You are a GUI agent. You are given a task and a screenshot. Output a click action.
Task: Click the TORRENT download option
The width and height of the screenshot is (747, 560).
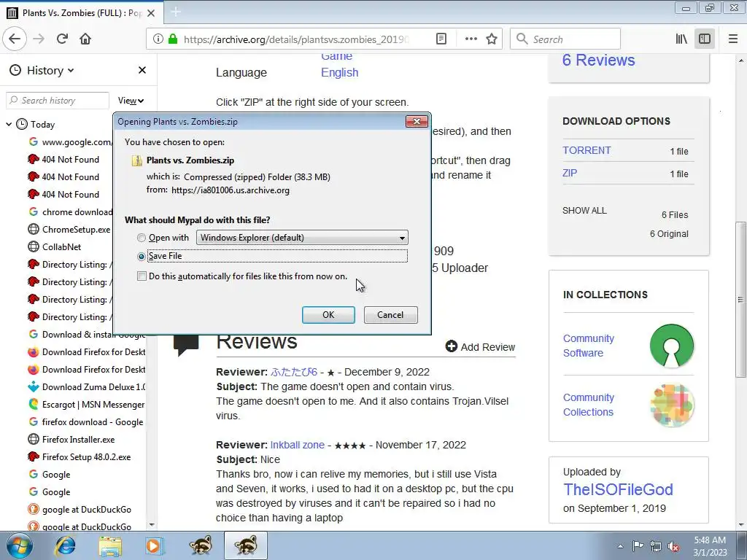pyautogui.click(x=587, y=150)
